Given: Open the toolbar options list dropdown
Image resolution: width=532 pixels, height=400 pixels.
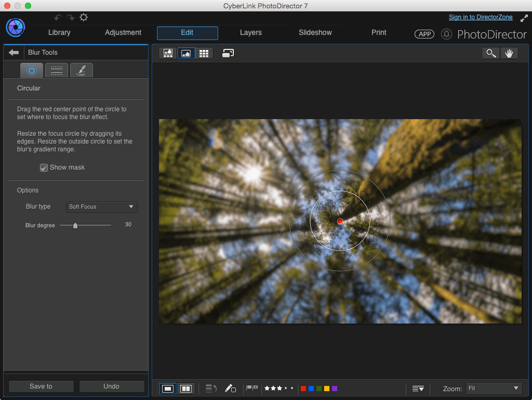Looking at the screenshot, I should (x=418, y=389).
